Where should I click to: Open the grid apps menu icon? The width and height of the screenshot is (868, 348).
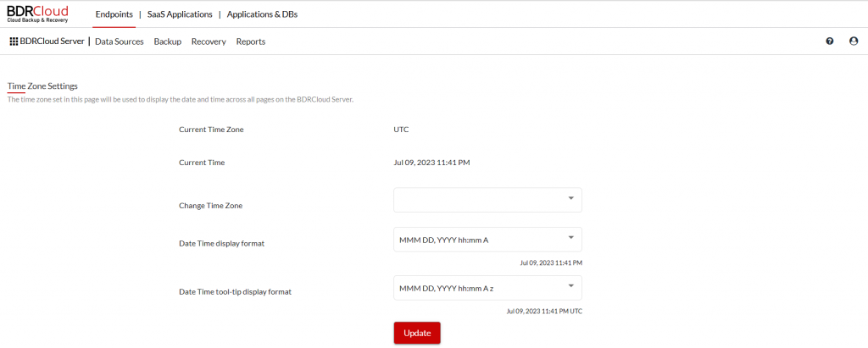click(x=14, y=41)
